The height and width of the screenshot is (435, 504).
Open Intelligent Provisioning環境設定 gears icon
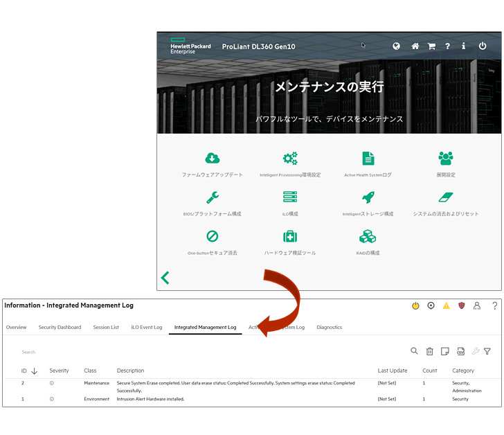(x=290, y=158)
